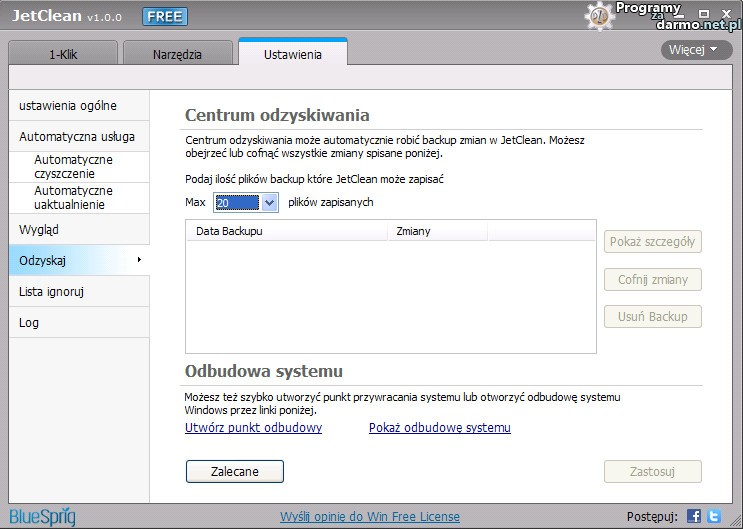Image resolution: width=743 pixels, height=529 pixels.
Task: Switch to the Narzędzia tab
Action: tap(177, 55)
